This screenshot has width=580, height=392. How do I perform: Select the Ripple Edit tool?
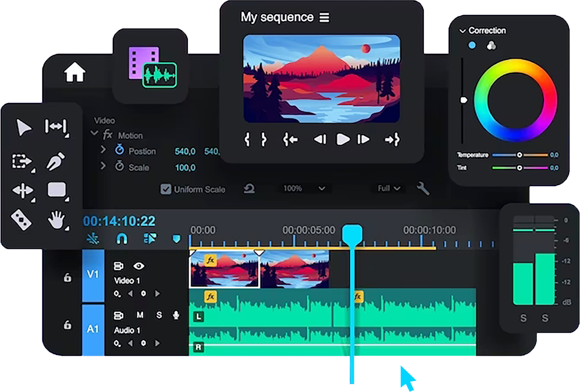point(56,127)
